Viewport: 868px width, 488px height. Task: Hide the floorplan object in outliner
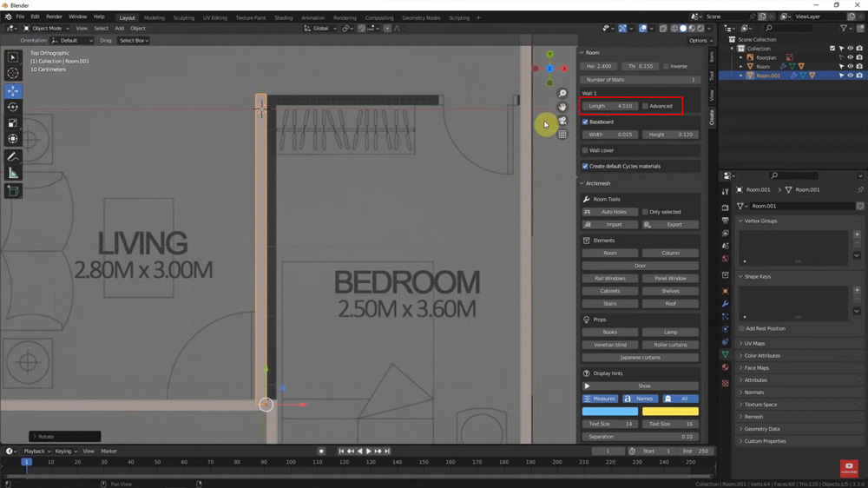tap(851, 57)
